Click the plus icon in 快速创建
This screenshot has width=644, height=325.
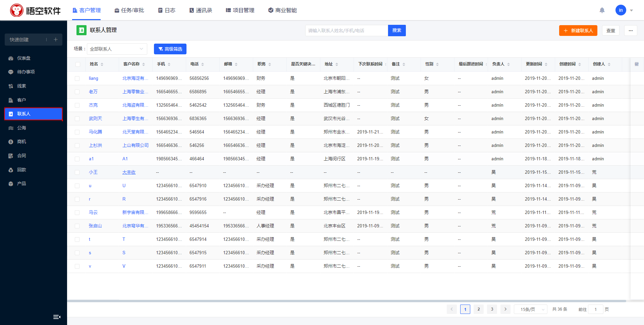(56, 40)
